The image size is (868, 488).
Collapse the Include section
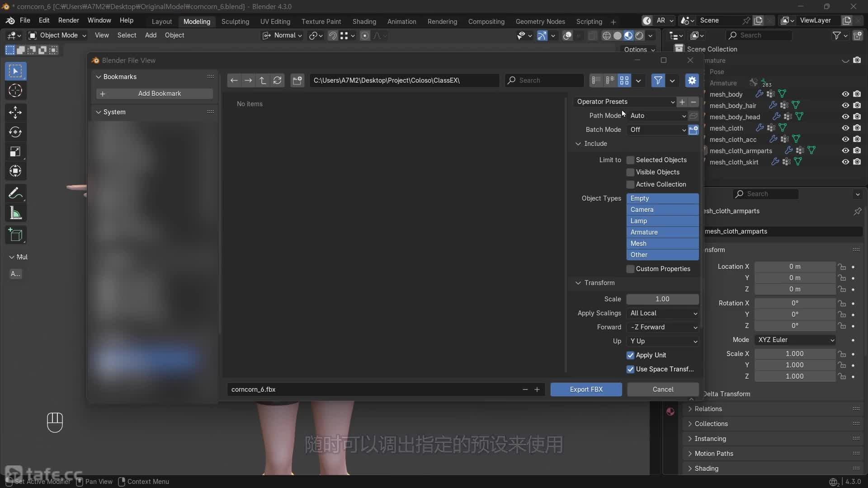578,144
